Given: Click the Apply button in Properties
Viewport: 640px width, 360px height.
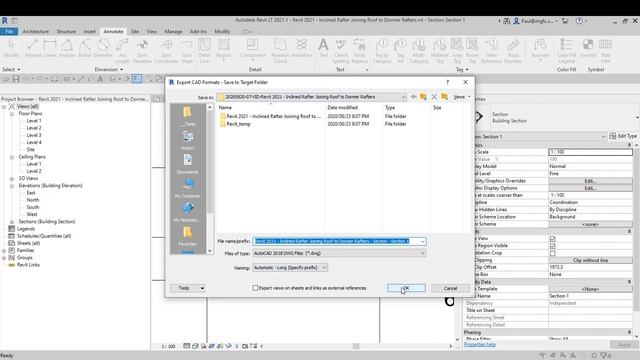Looking at the screenshot, I should (x=624, y=345).
